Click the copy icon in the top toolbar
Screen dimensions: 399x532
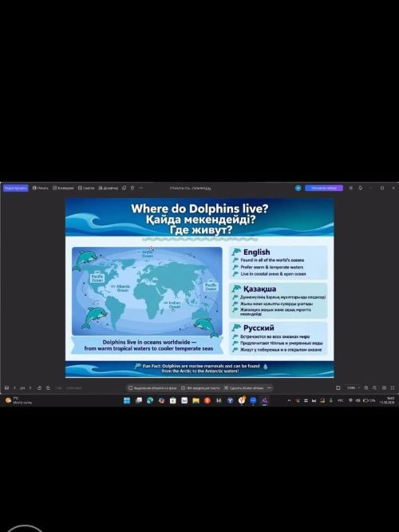pos(124,188)
